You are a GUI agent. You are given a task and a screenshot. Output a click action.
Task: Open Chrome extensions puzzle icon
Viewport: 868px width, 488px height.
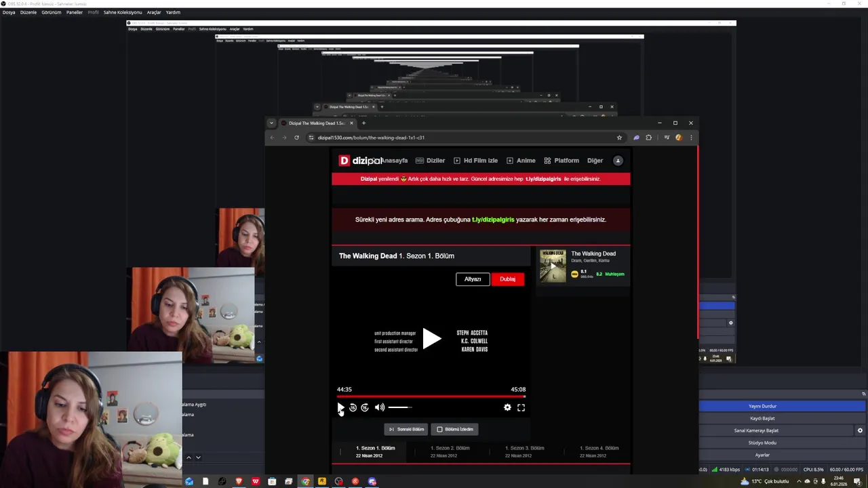(649, 138)
